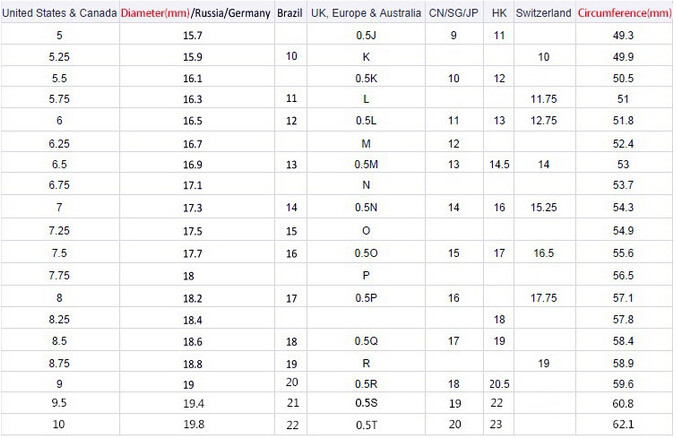Select the 11.75 Switzerland size cell
The width and height of the screenshot is (676, 438).
click(544, 99)
